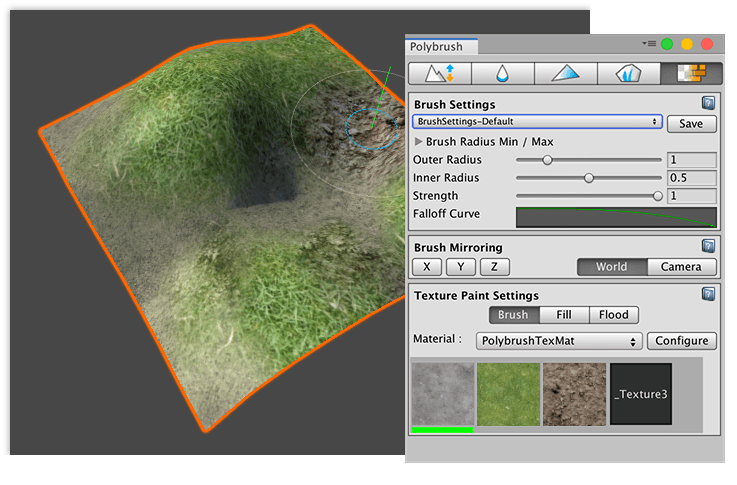Open the BrushSettings-Default preset dropdown
This screenshot has height=485, width=737.
(537, 121)
